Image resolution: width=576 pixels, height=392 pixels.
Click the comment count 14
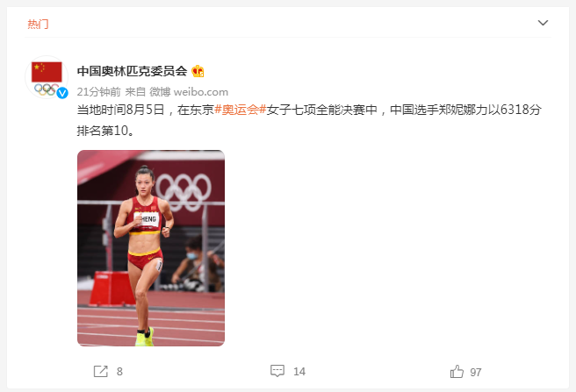click(x=299, y=372)
